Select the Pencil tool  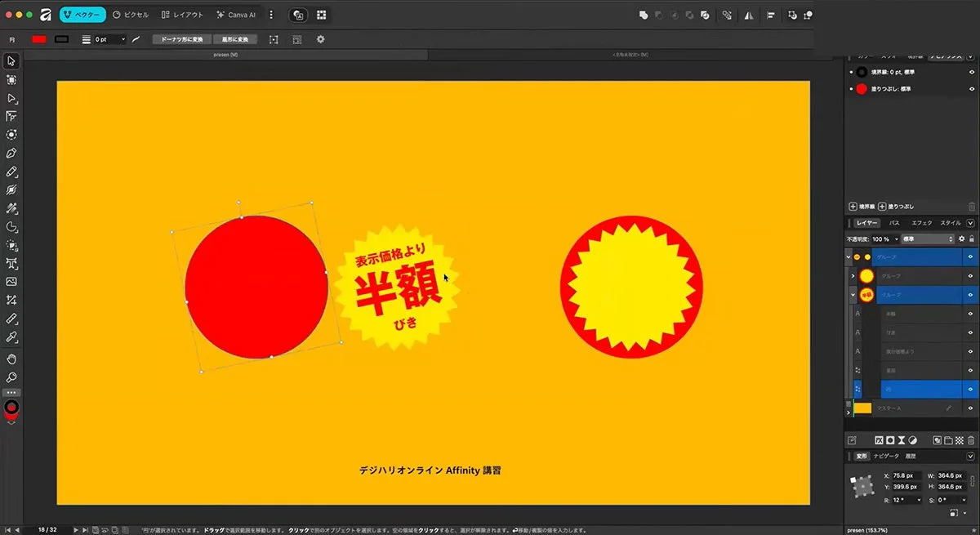pos(11,173)
